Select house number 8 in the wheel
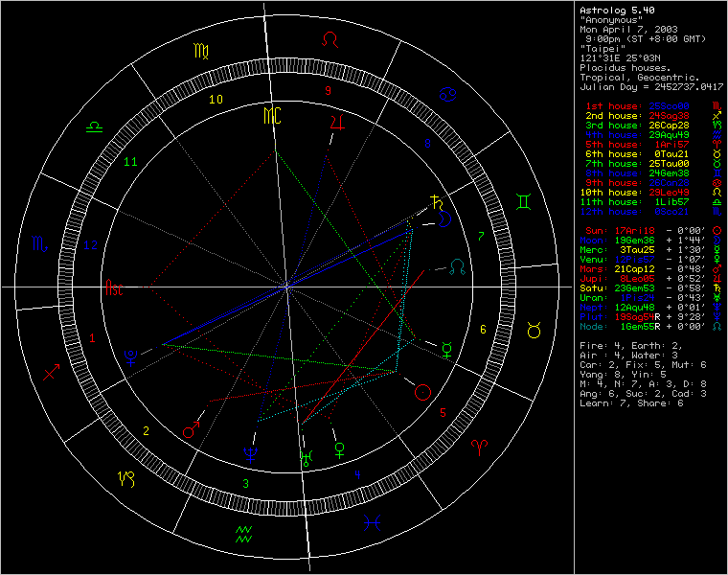 click(427, 144)
